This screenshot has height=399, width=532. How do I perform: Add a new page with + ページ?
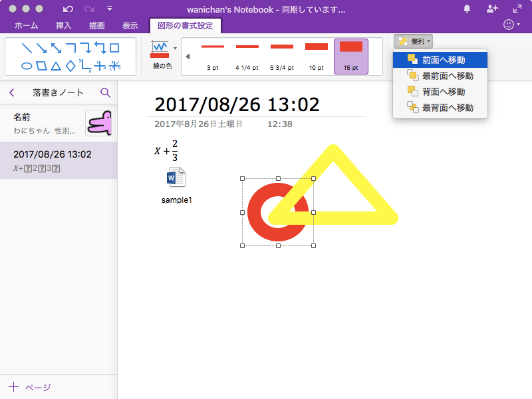point(30,387)
